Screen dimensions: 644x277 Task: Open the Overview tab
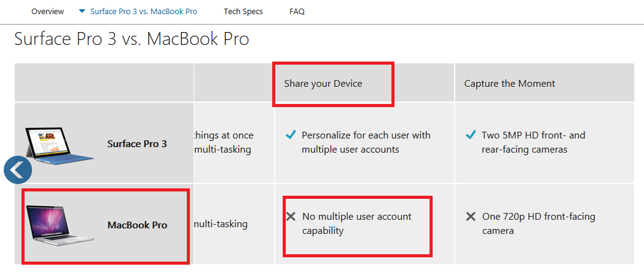pyautogui.click(x=48, y=12)
